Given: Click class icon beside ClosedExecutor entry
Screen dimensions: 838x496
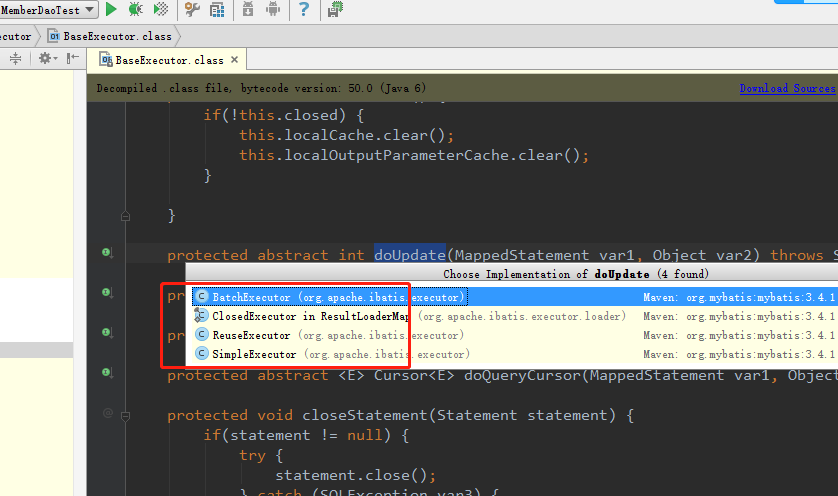Looking at the screenshot, I should click(201, 315).
